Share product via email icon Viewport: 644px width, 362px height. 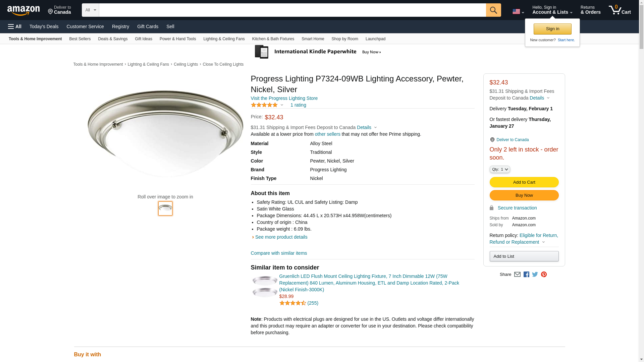click(517, 275)
